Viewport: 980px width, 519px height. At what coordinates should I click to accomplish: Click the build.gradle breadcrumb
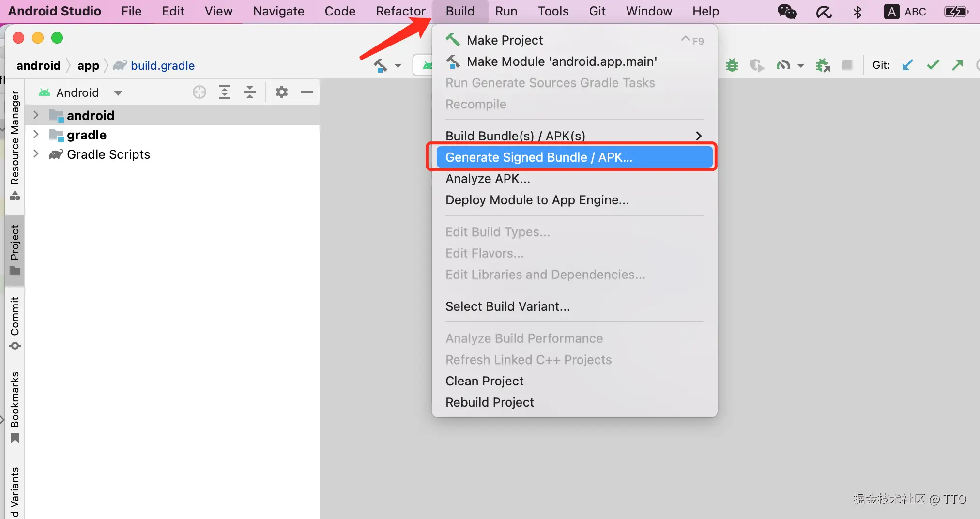coord(154,65)
